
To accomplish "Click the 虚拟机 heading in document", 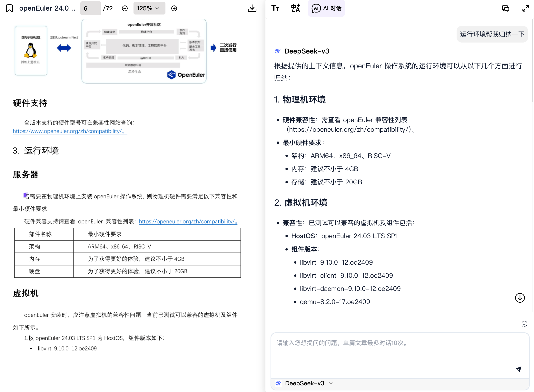I will click(x=26, y=293).
